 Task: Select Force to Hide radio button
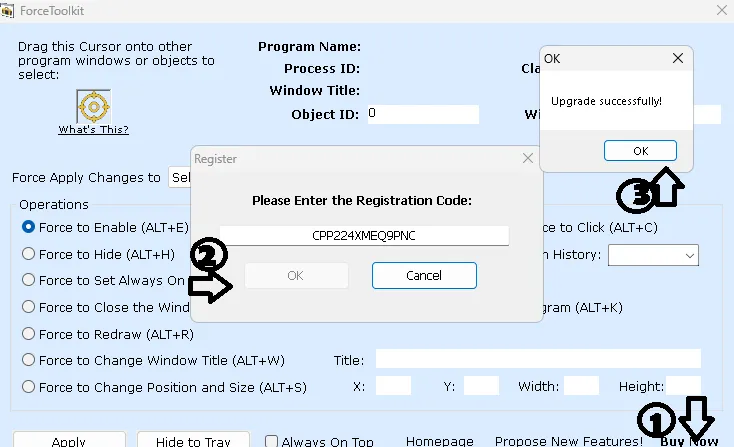click(x=28, y=254)
